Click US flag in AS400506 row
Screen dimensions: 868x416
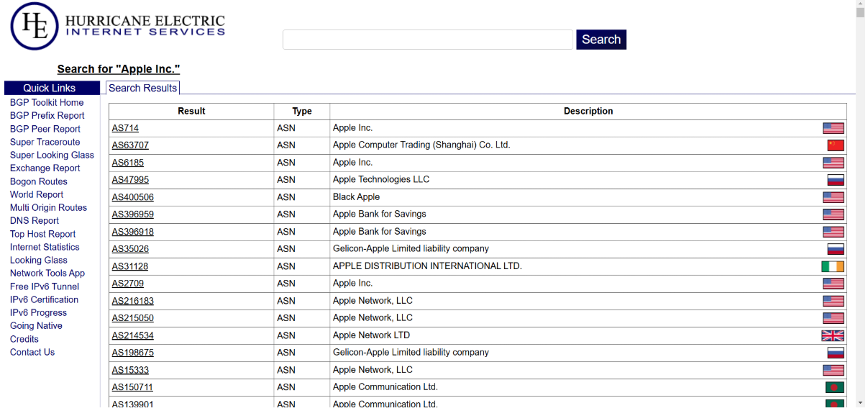click(833, 197)
